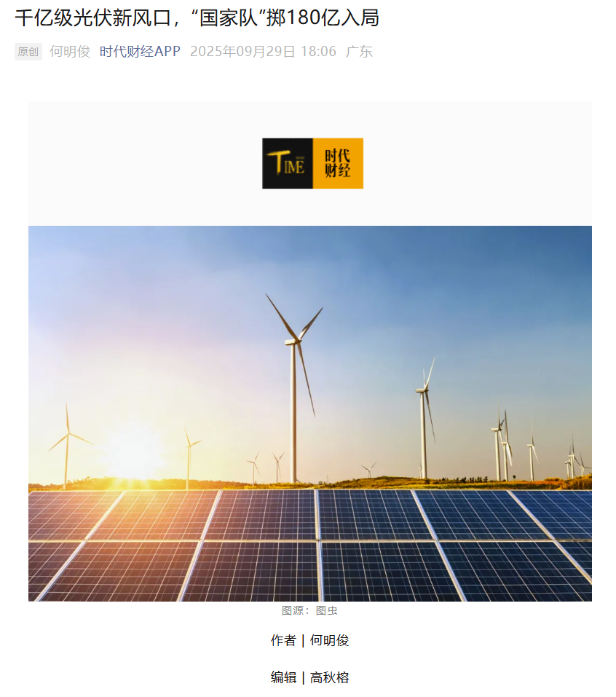Click the glowing sun in the photo
The image size is (616, 697).
(133, 449)
